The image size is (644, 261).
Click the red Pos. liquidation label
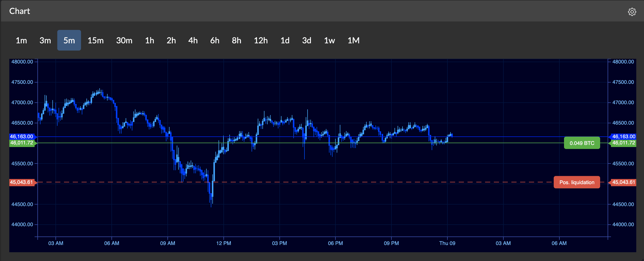click(x=577, y=182)
